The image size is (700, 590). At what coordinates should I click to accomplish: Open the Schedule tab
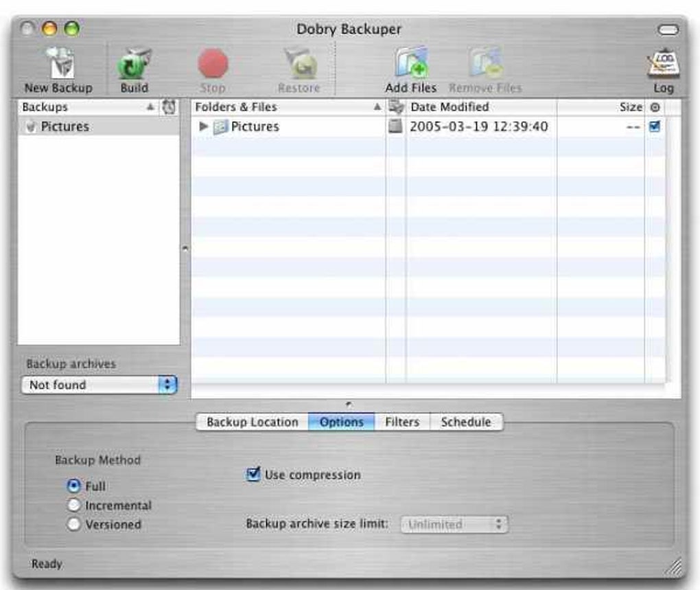tap(465, 422)
